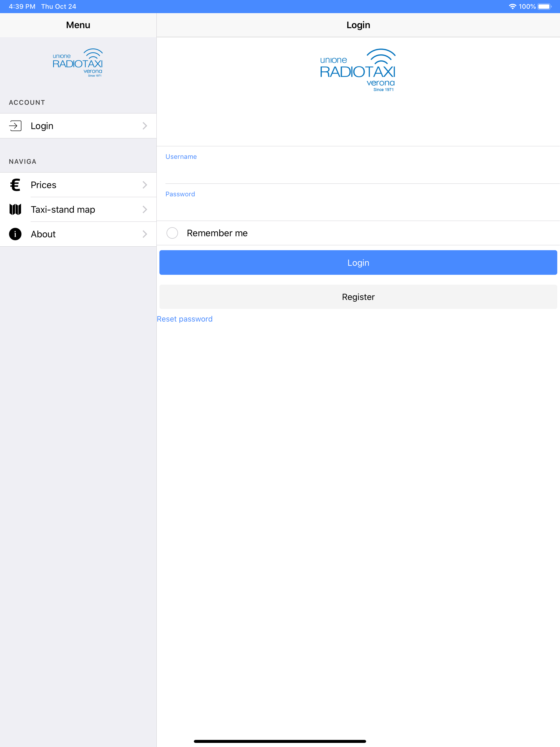Select Login menu item
The image size is (560, 747).
pos(78,126)
